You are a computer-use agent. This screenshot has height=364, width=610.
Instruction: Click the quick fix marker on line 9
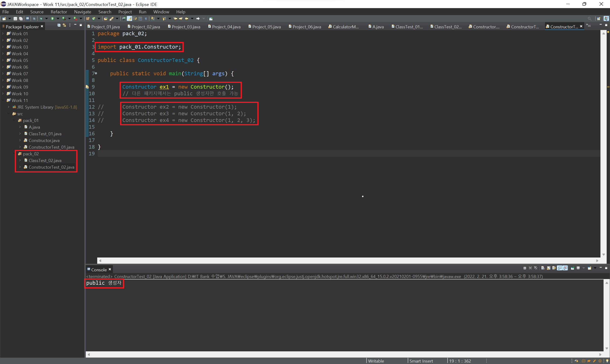tap(87, 87)
